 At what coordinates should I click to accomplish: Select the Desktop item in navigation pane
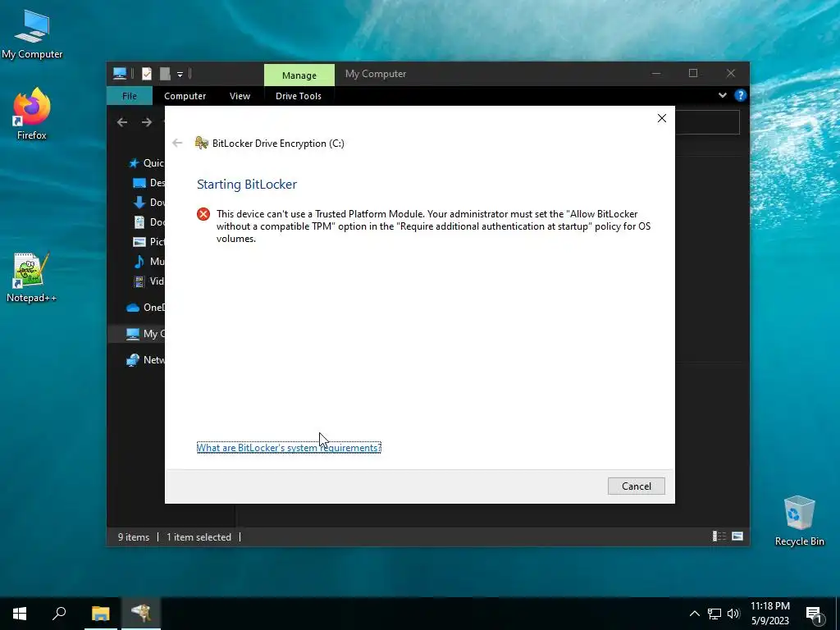(x=148, y=183)
